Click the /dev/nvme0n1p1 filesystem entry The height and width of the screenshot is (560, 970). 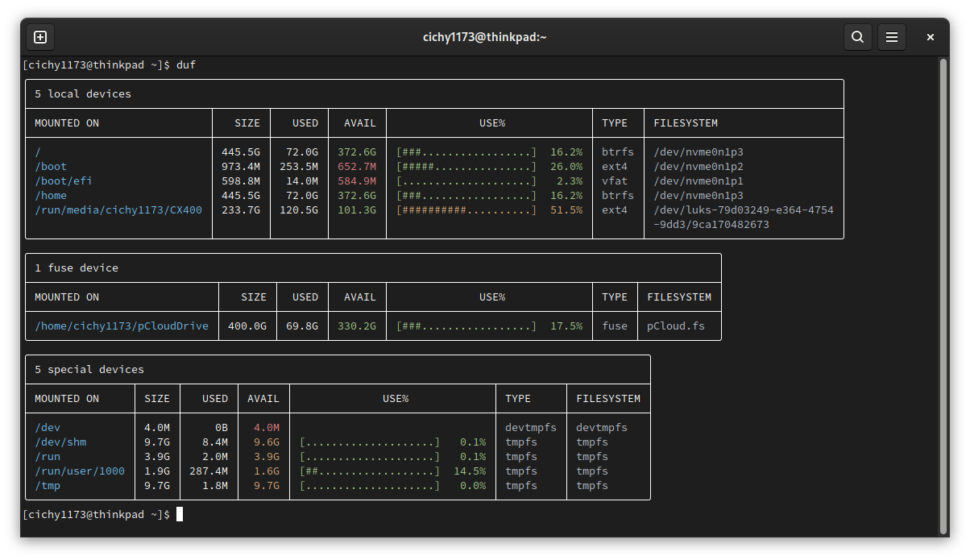[698, 180]
